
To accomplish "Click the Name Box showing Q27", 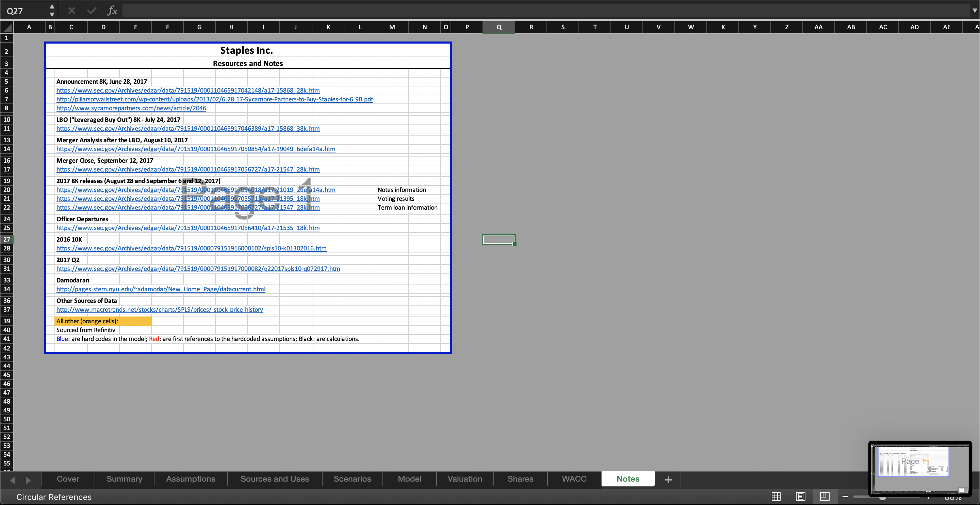I will pyautogui.click(x=23, y=11).
